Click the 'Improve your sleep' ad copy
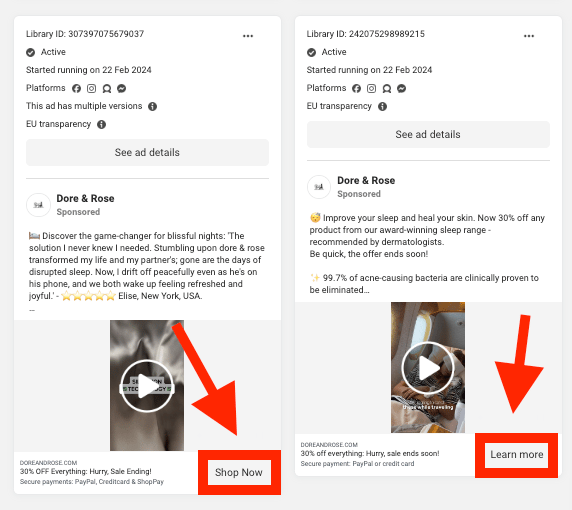 [427, 236]
